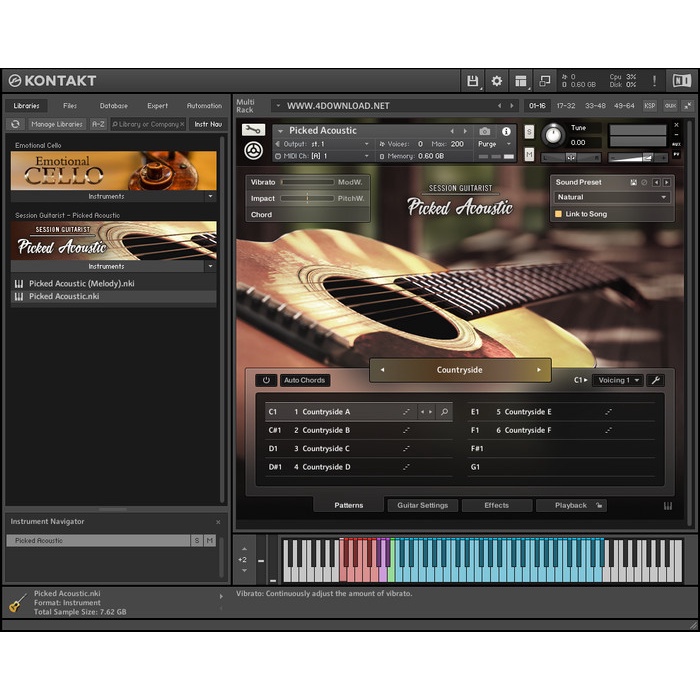Click the panic exclamation mark icon
The width and height of the screenshot is (700, 700).
coord(654,81)
